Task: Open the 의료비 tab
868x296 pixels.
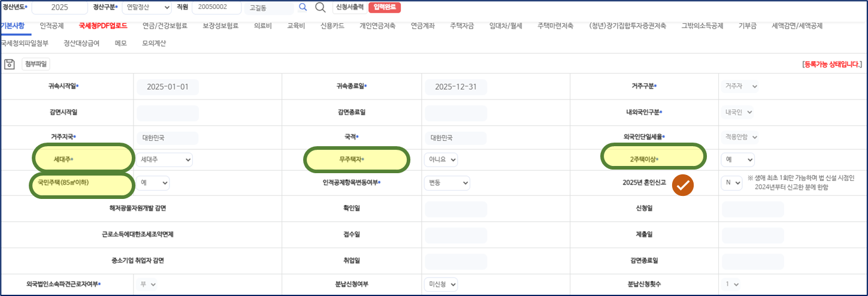Action: pos(263,26)
